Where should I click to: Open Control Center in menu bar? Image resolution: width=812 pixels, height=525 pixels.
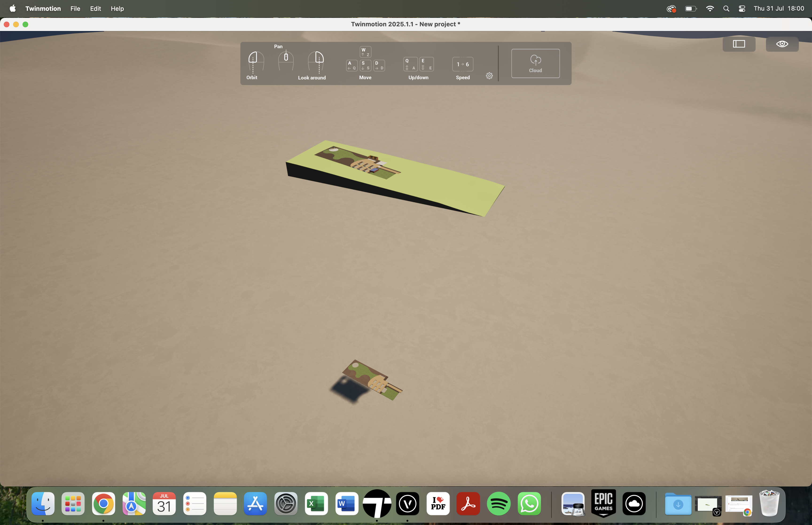[x=742, y=8]
